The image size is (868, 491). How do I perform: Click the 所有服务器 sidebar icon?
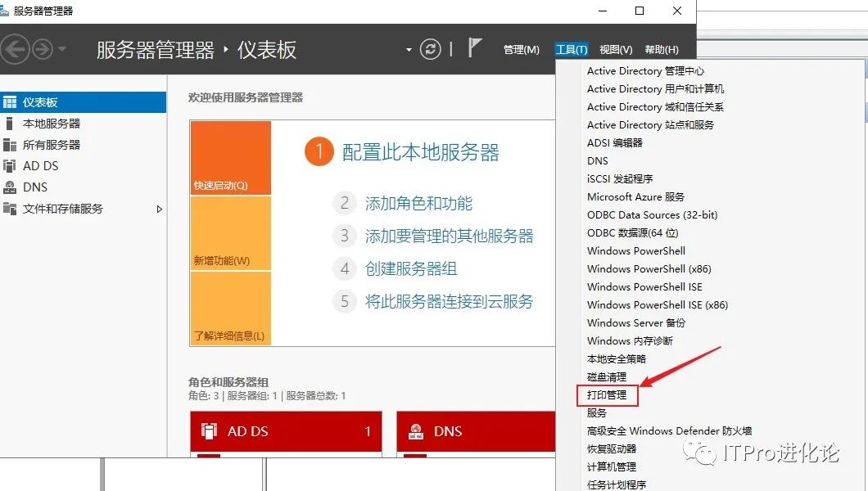pyautogui.click(x=9, y=145)
